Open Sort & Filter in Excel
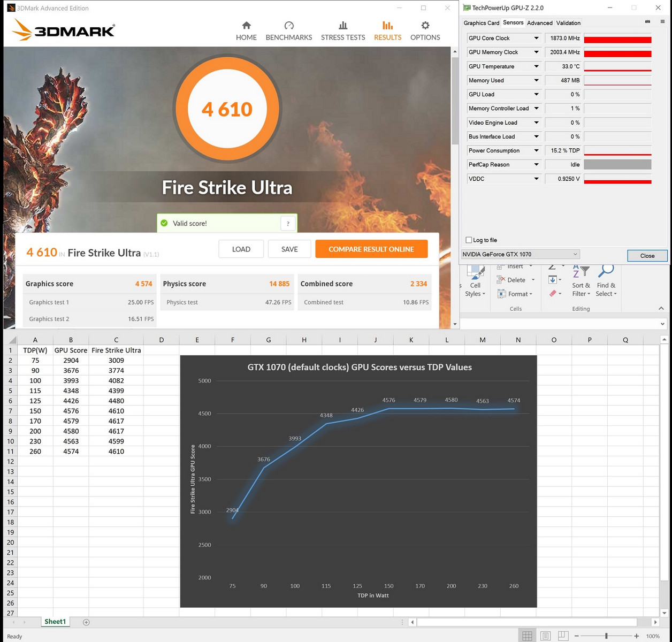Screen dimensions: 672x642 pyautogui.click(x=581, y=281)
